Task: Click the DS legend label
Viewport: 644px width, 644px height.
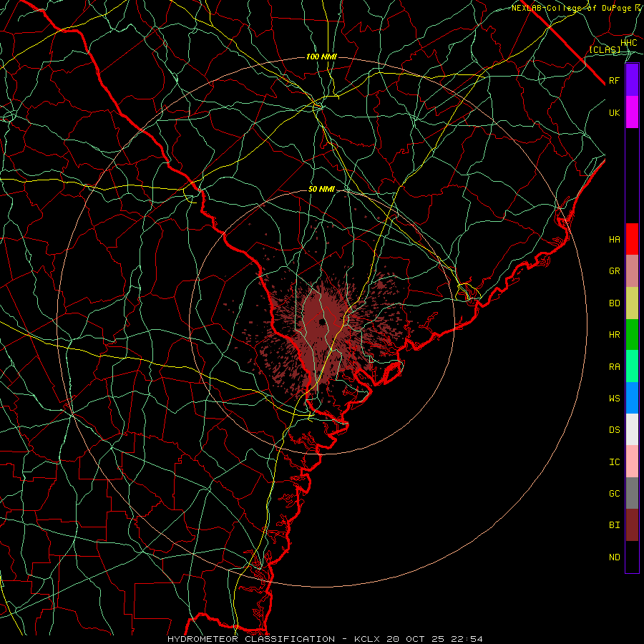Action: click(x=615, y=430)
